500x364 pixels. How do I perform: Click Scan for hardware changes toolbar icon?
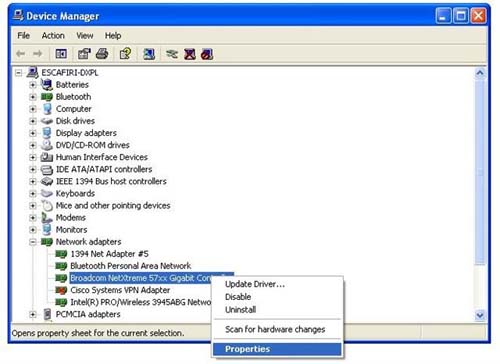click(149, 54)
